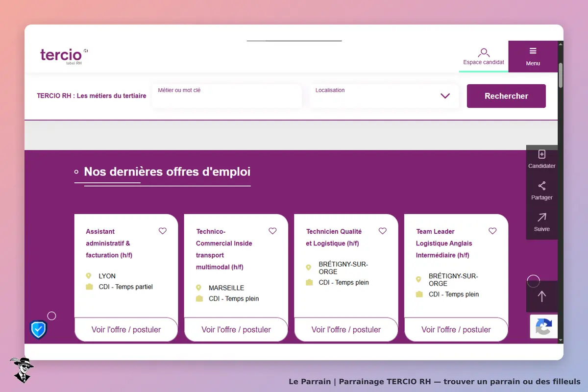Screen dimensions: 588x392
Task: Open the Technicien Qualité et Logistique title
Action: point(334,237)
